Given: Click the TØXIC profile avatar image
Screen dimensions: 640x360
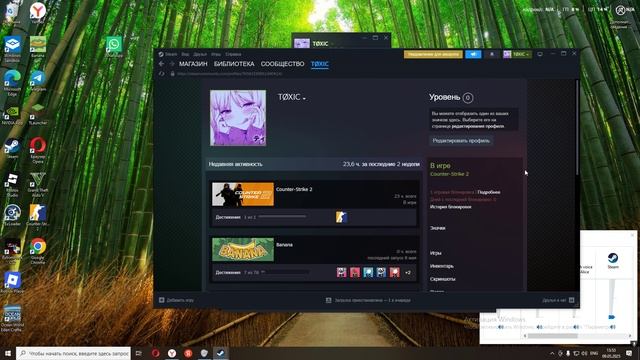Looking at the screenshot, I should [238, 118].
